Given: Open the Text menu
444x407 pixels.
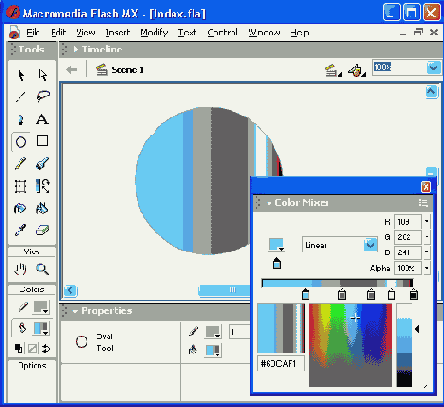Looking at the screenshot, I should 187,32.
